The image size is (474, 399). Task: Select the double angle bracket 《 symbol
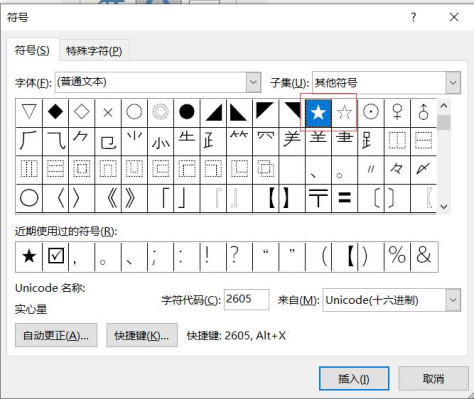click(108, 198)
